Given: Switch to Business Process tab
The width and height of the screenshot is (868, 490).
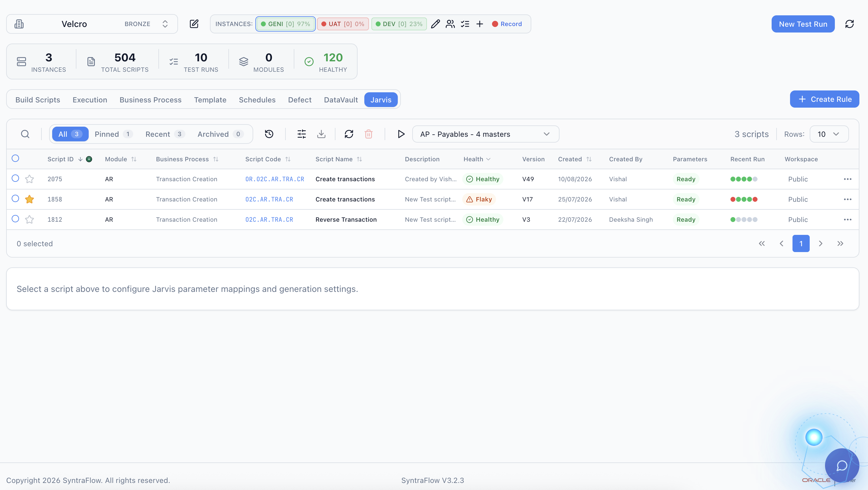Looking at the screenshot, I should coord(151,100).
